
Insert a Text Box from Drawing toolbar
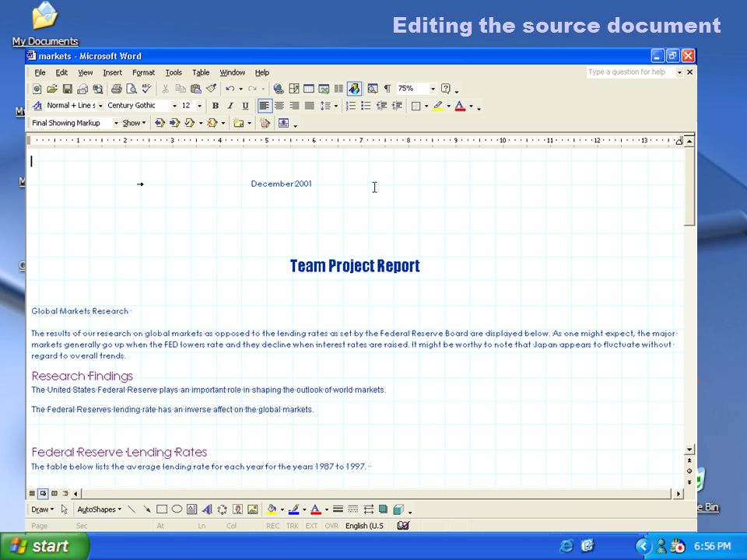click(192, 509)
